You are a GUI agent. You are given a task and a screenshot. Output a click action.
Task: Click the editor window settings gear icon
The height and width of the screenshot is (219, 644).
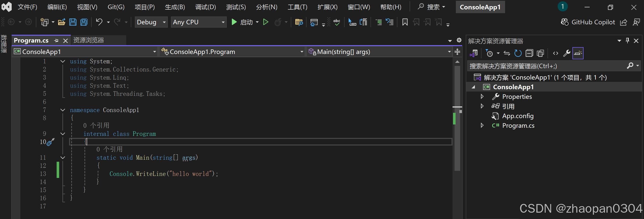coord(459,40)
